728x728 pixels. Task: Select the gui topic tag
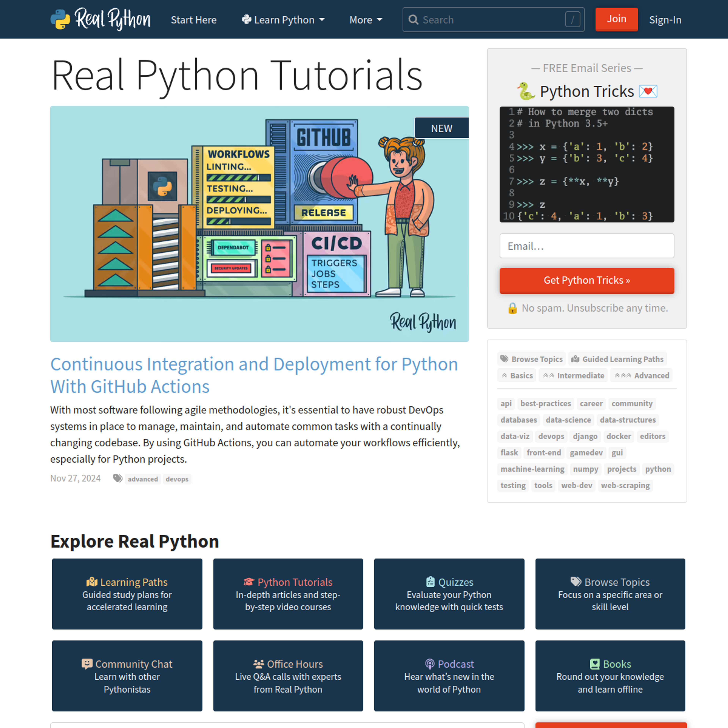coord(617,453)
